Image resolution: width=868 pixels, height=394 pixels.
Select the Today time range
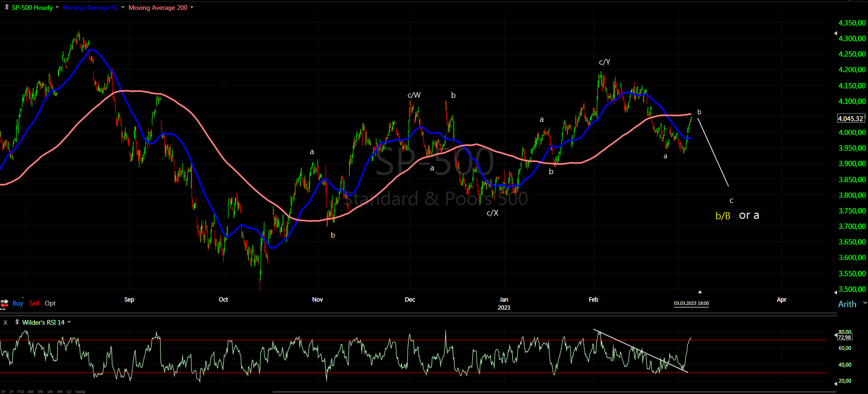tap(80, 392)
